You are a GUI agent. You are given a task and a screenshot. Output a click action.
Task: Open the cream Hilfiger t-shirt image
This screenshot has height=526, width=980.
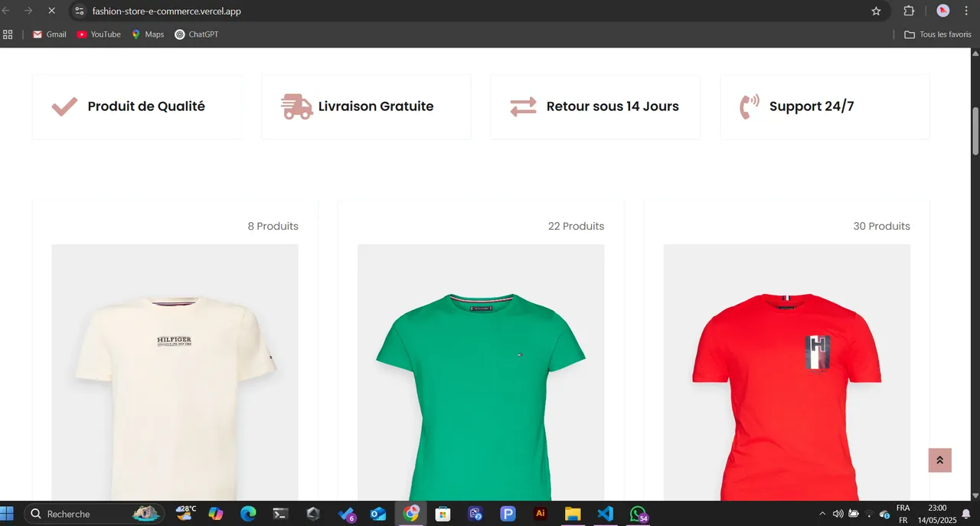[x=175, y=373]
